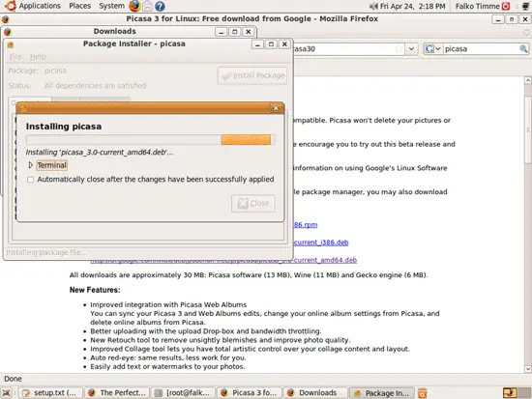Open the search engine selector dropdown

pos(433,49)
